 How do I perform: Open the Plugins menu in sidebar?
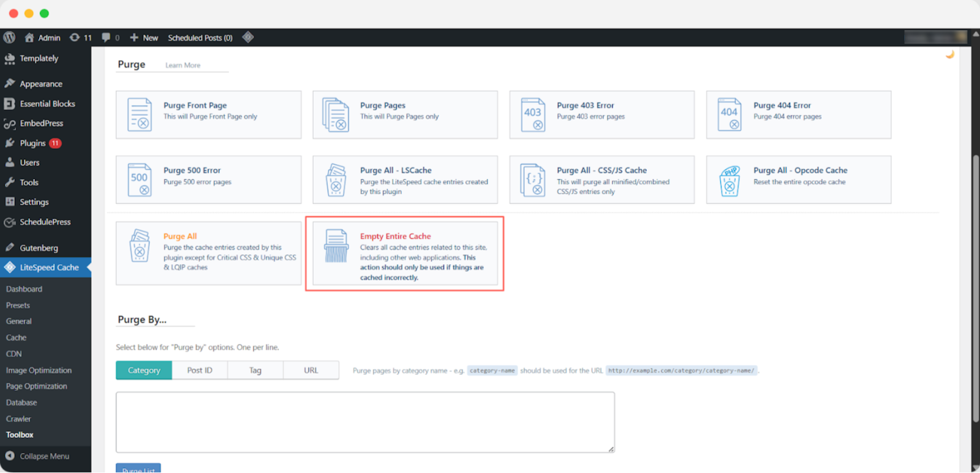(x=33, y=143)
